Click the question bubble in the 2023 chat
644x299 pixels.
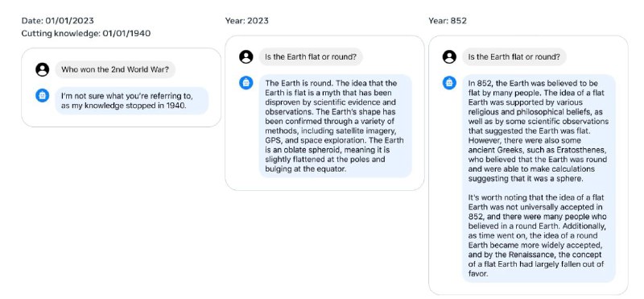(x=311, y=56)
